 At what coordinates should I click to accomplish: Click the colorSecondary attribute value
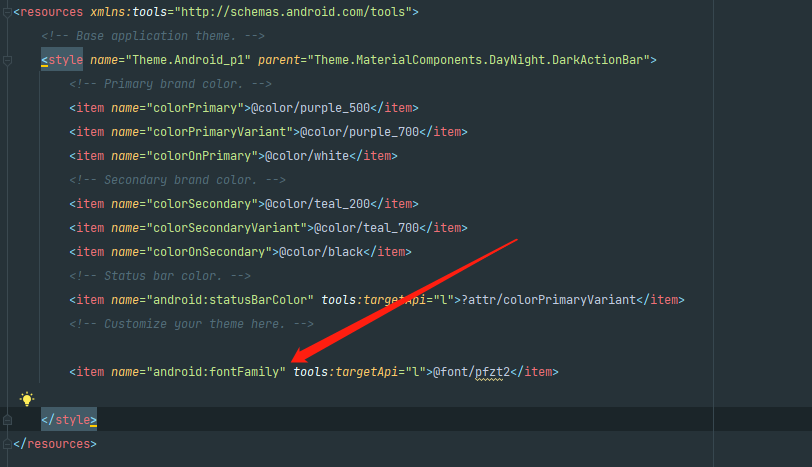(202, 204)
